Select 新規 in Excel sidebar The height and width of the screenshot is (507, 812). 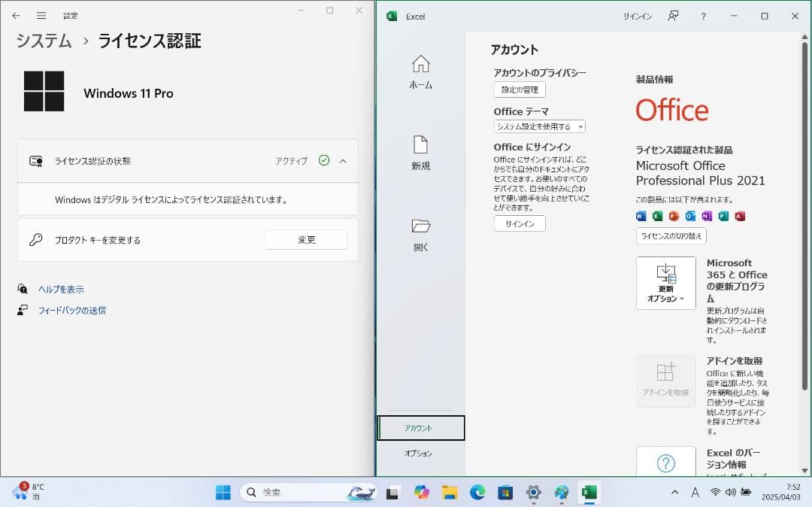pyautogui.click(x=420, y=153)
